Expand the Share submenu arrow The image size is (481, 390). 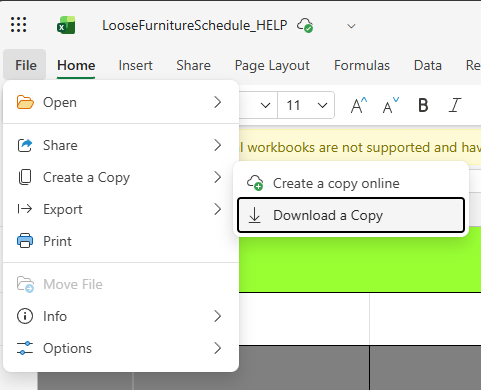point(217,145)
